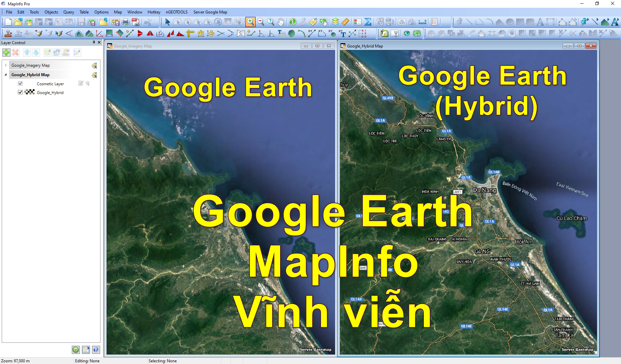Click the Drag Map Window icon
The height and width of the screenshot is (364, 621).
click(323, 22)
